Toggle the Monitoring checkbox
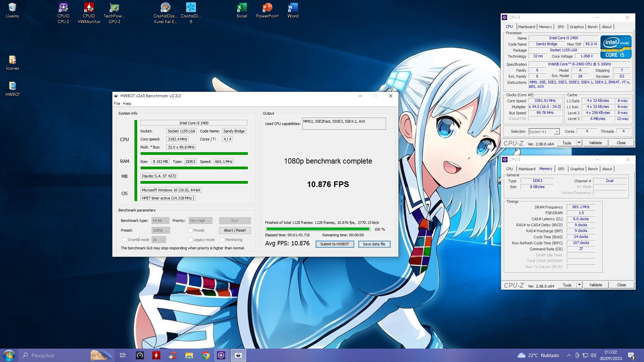 [x=222, y=240]
